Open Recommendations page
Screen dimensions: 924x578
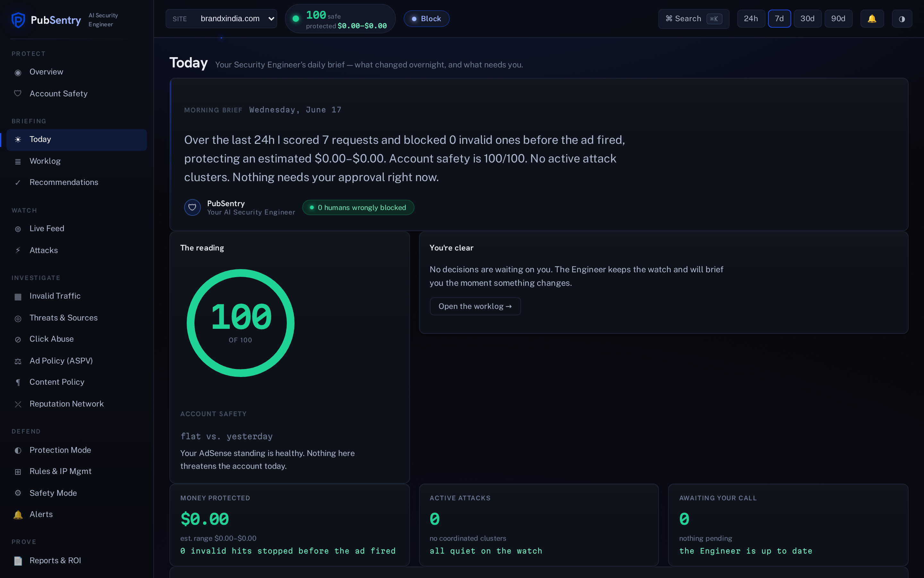tap(76, 183)
